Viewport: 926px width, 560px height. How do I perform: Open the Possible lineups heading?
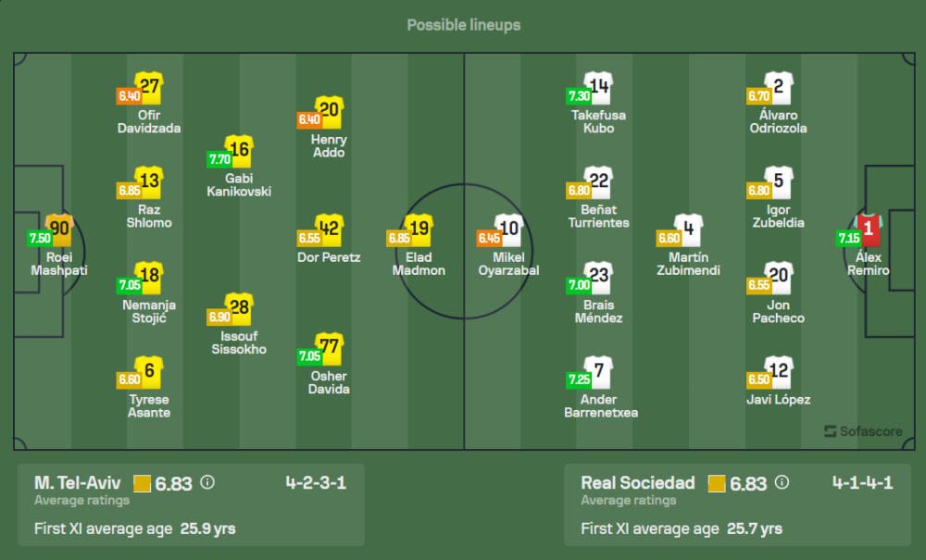(x=463, y=25)
